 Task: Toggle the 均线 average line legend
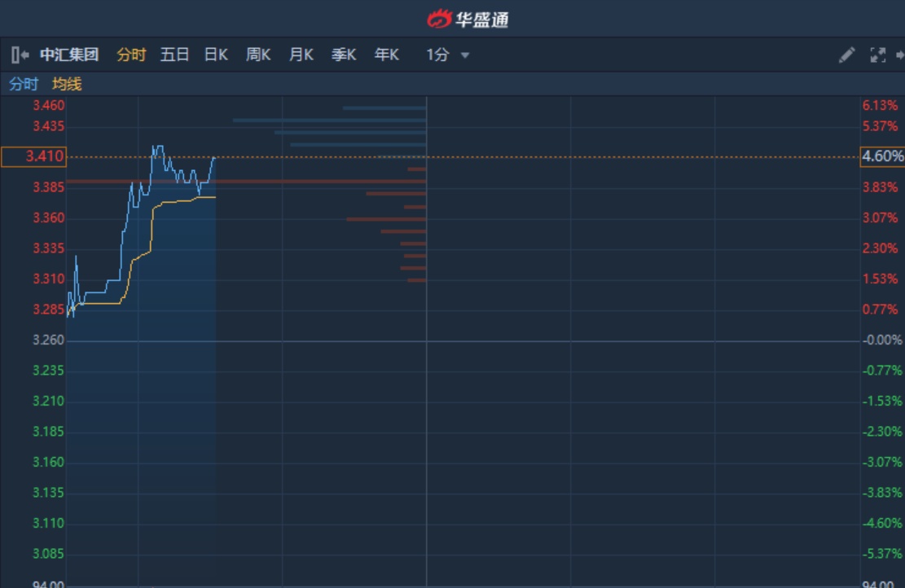(67, 84)
